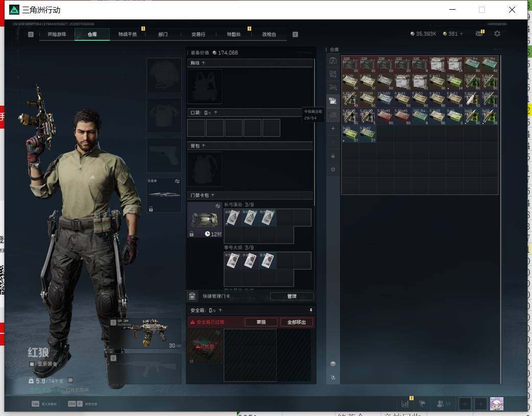Select the green ammo box with count 57
The image size is (532, 416).
[x=350, y=134]
